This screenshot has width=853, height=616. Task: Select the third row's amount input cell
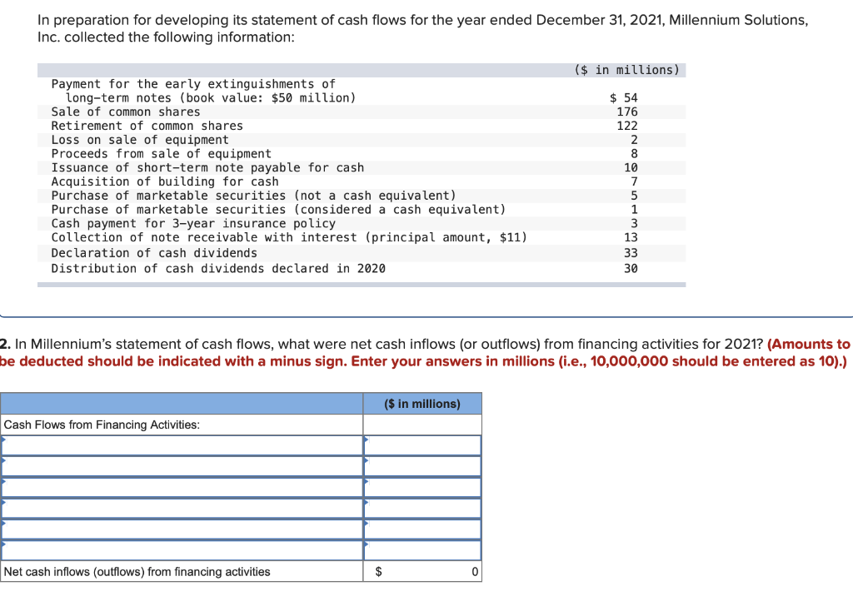(x=422, y=487)
